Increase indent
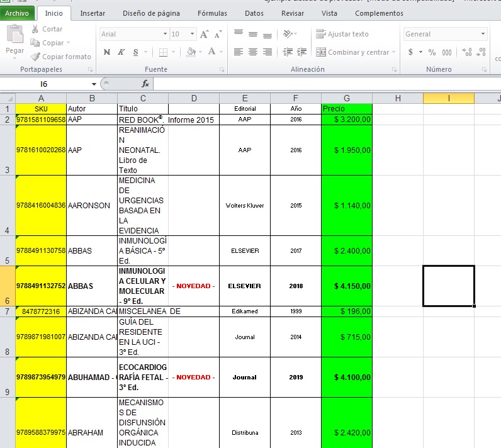The width and height of the screenshot is (501, 448). 302,52
